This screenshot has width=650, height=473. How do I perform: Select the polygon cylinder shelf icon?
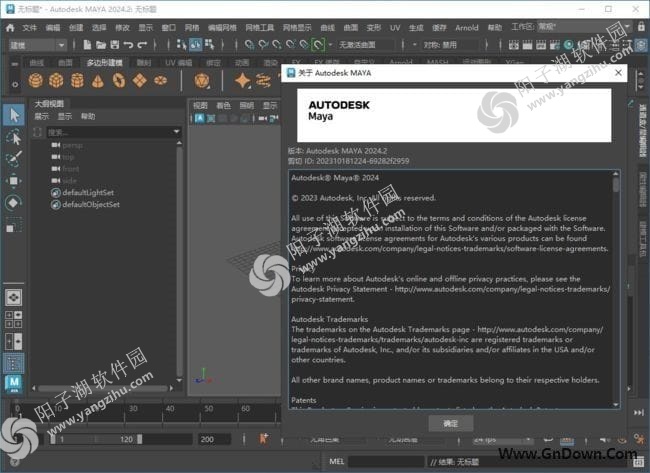77,80
